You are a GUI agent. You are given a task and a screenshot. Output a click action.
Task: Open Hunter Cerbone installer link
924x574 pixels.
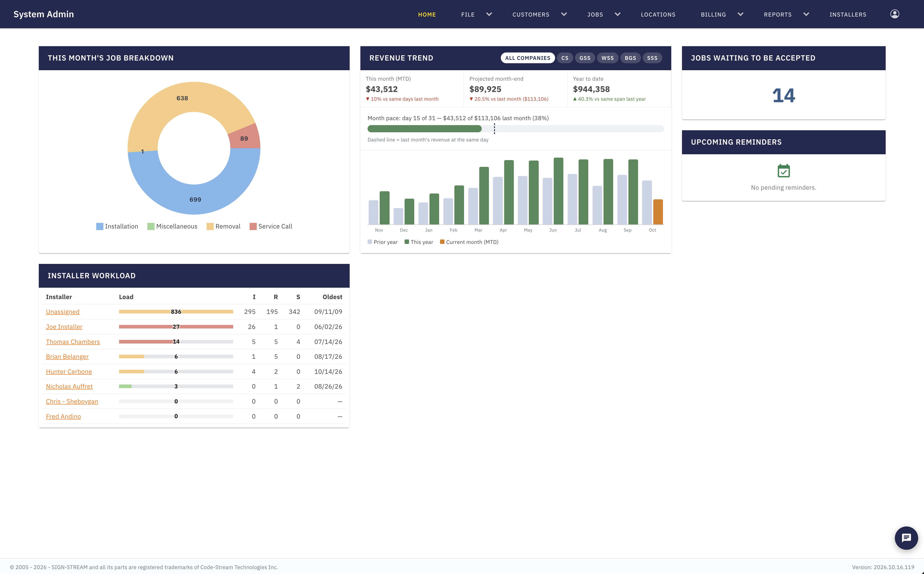coord(69,372)
